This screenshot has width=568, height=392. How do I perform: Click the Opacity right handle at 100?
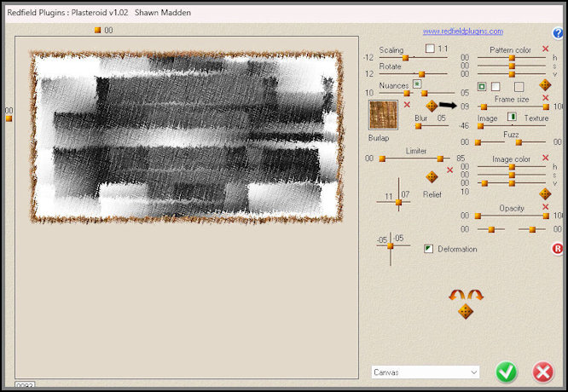coord(546,216)
